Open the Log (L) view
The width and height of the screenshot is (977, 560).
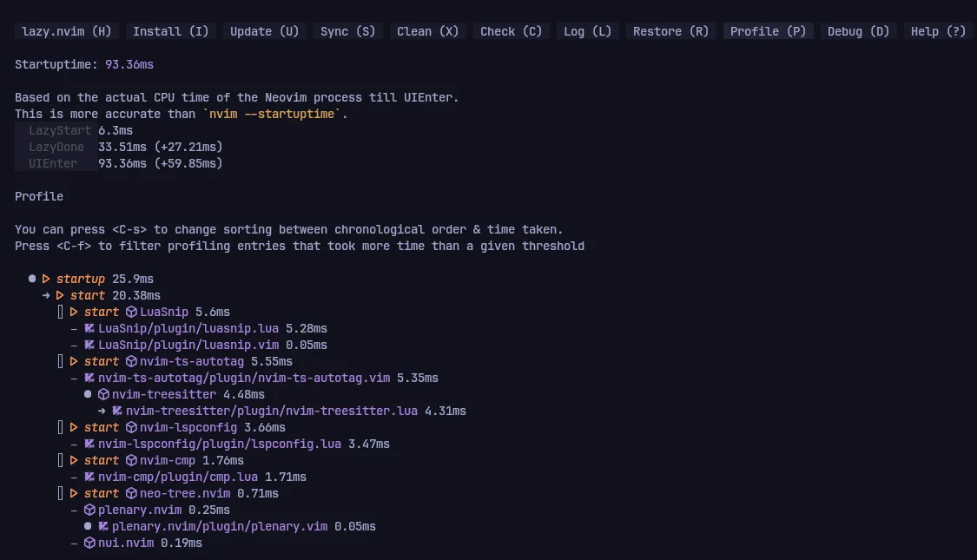click(x=588, y=31)
